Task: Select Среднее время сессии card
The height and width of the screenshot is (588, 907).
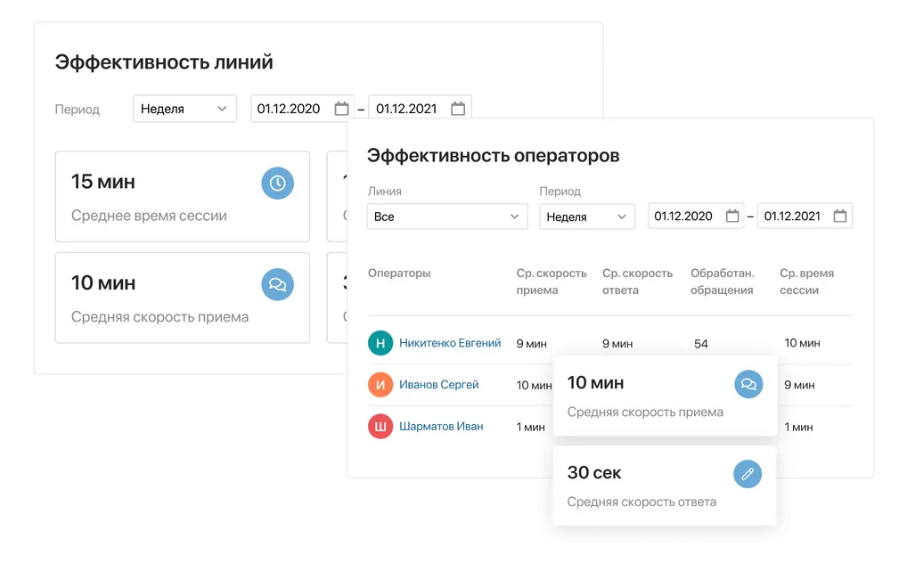Action: pos(183,197)
